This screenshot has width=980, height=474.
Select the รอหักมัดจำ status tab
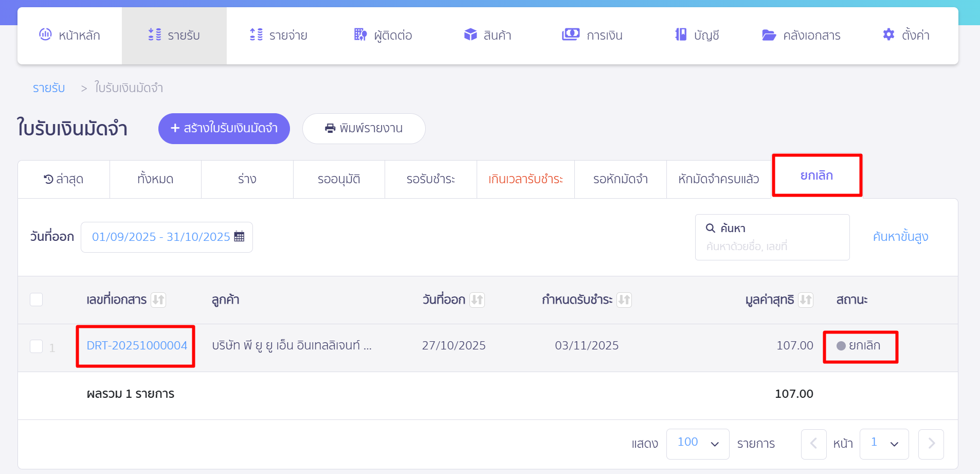pyautogui.click(x=620, y=179)
